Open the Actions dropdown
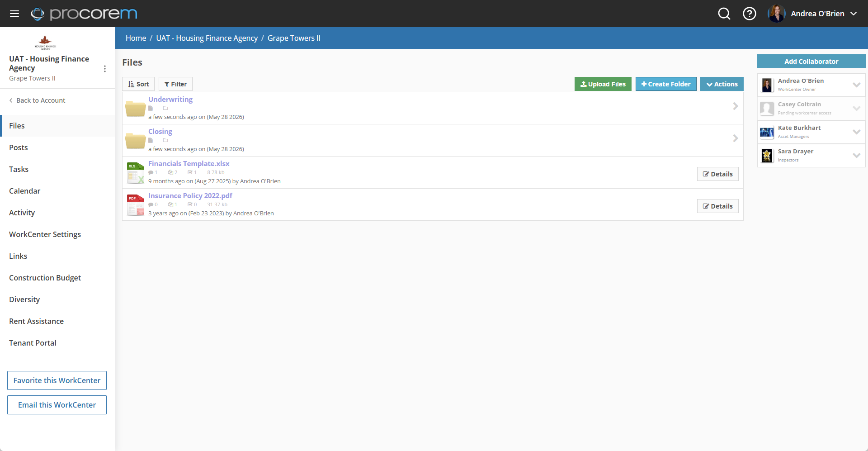This screenshot has width=868, height=451. [x=722, y=84]
